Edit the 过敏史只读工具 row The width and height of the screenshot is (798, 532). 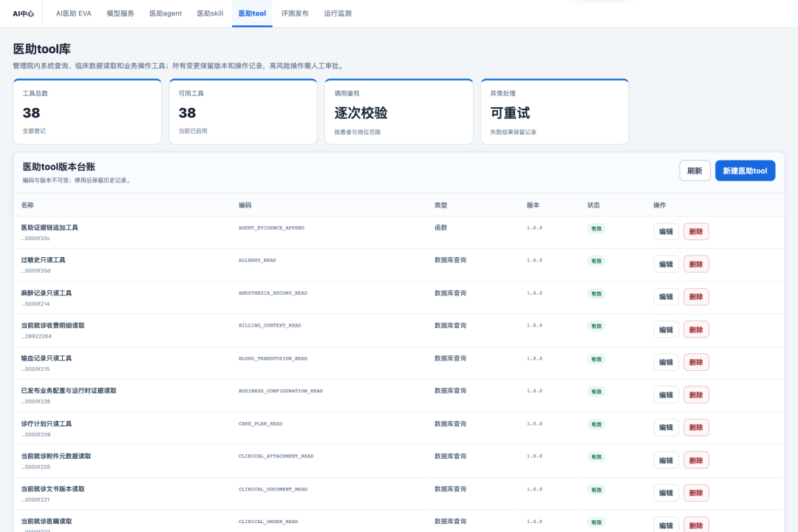pos(666,265)
